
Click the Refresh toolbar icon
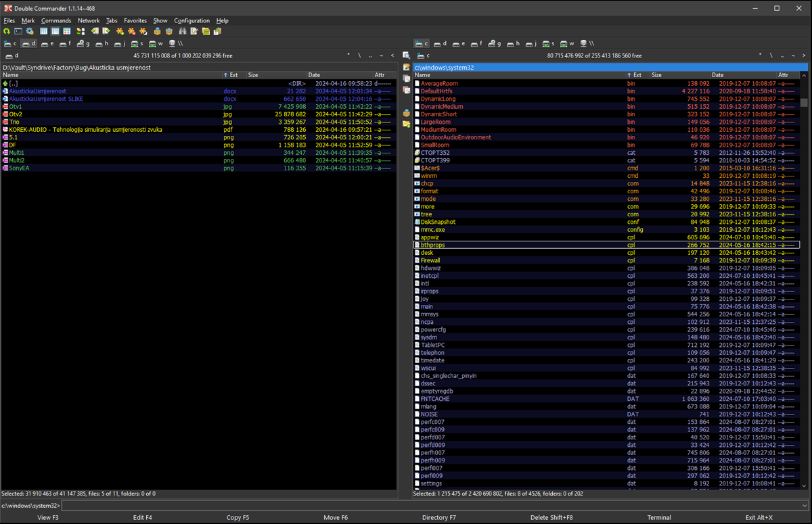[7, 31]
